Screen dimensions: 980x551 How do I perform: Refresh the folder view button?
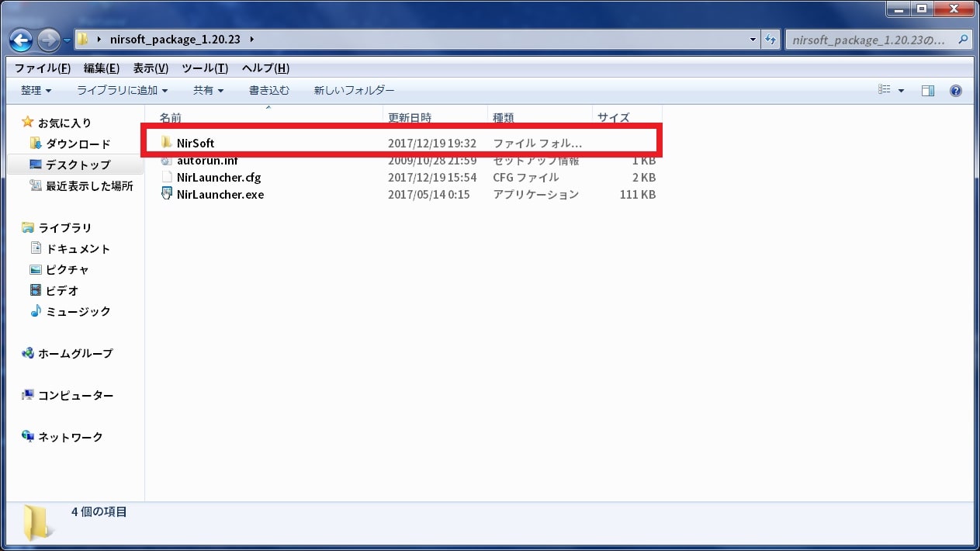(771, 40)
